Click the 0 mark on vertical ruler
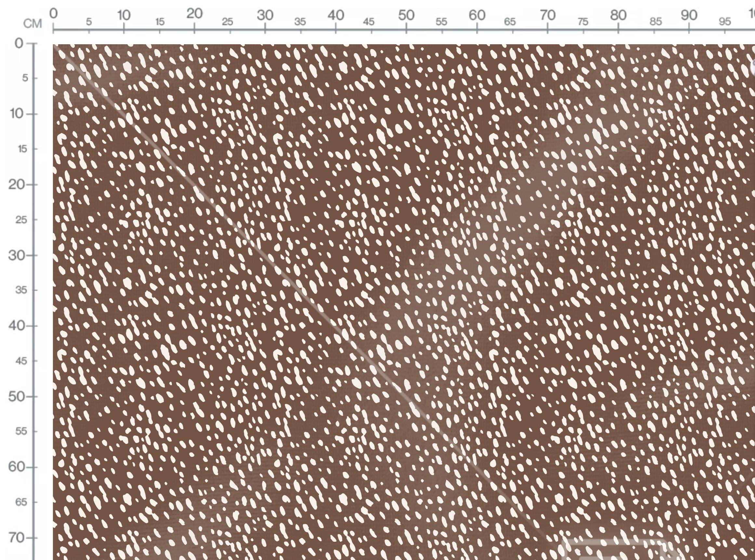755x560 pixels. (19, 43)
